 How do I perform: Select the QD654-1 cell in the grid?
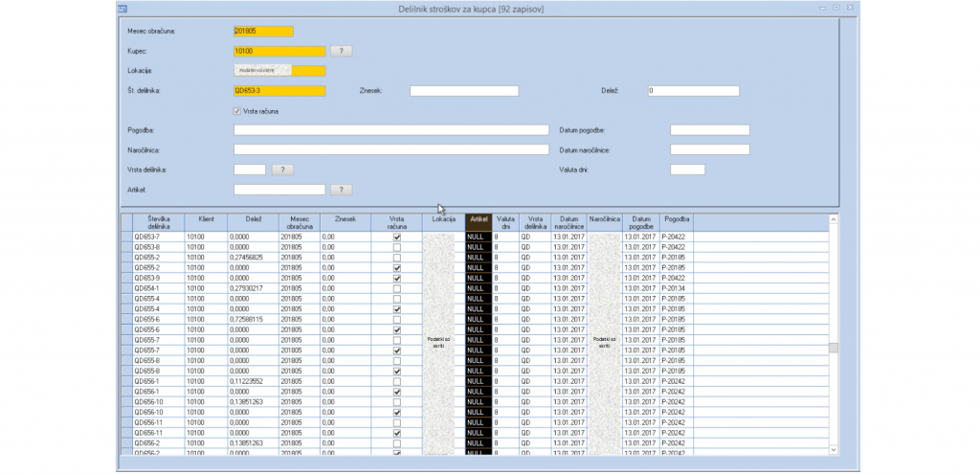click(x=159, y=288)
